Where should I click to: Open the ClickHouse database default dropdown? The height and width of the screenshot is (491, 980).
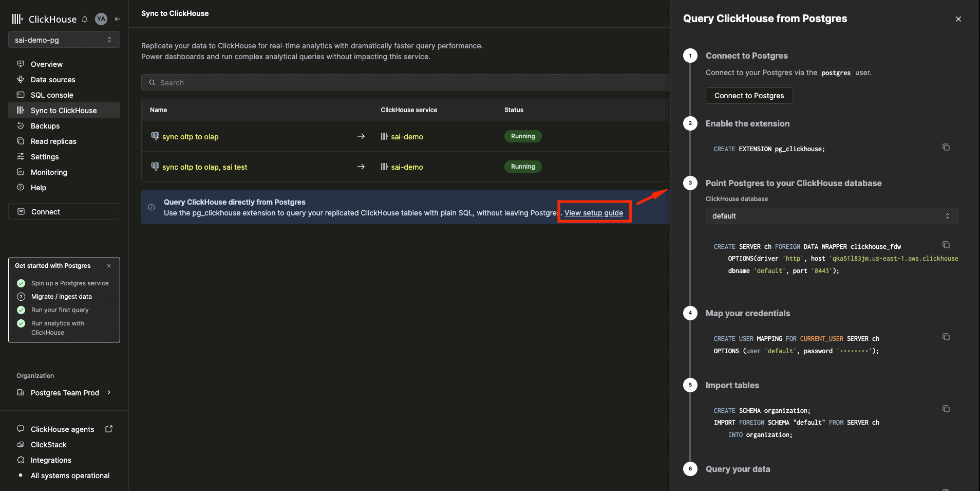pyautogui.click(x=832, y=216)
